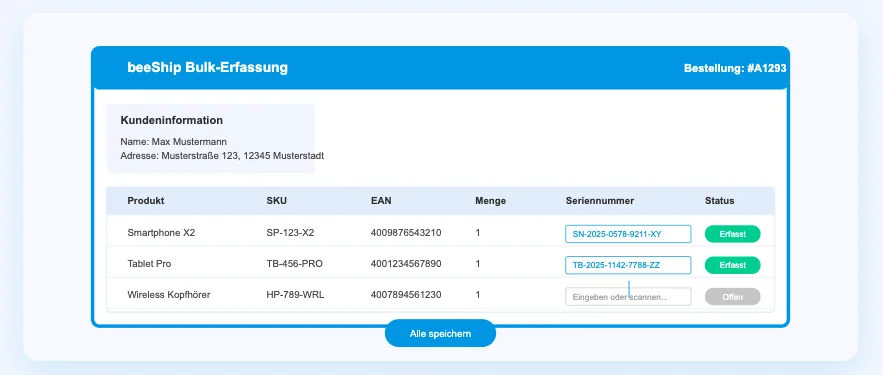Click the quantity 1 in Smartphone X2 row
The image size is (883, 375).
(x=478, y=232)
